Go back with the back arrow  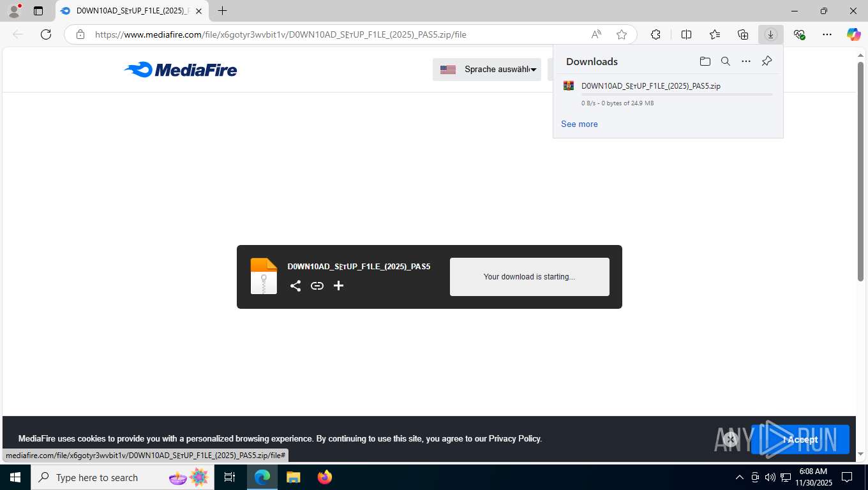pyautogui.click(x=18, y=34)
